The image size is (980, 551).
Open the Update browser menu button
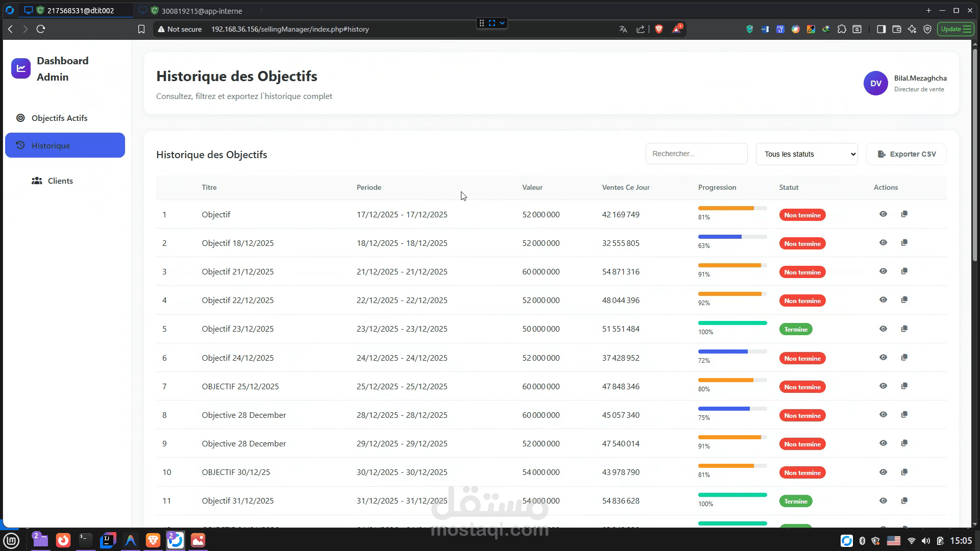pyautogui.click(x=955, y=29)
